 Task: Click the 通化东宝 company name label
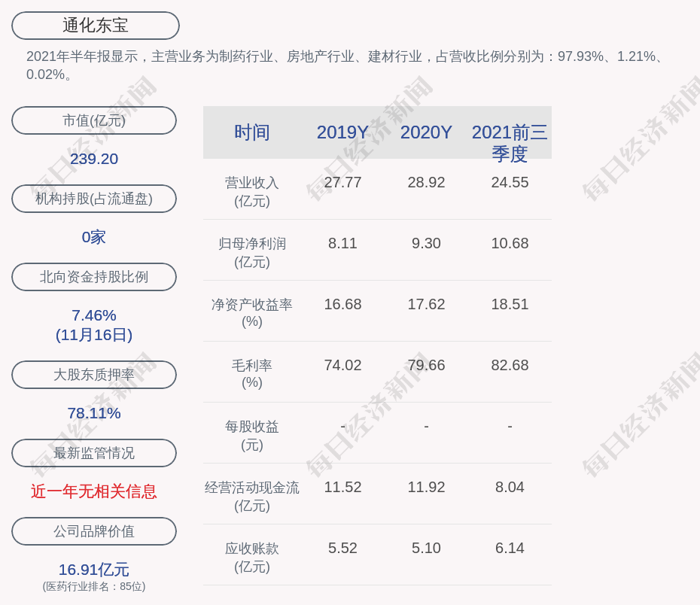[94, 25]
